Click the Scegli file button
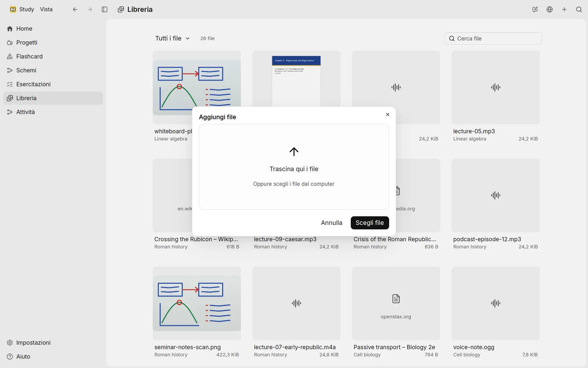588x368 pixels. [370, 223]
